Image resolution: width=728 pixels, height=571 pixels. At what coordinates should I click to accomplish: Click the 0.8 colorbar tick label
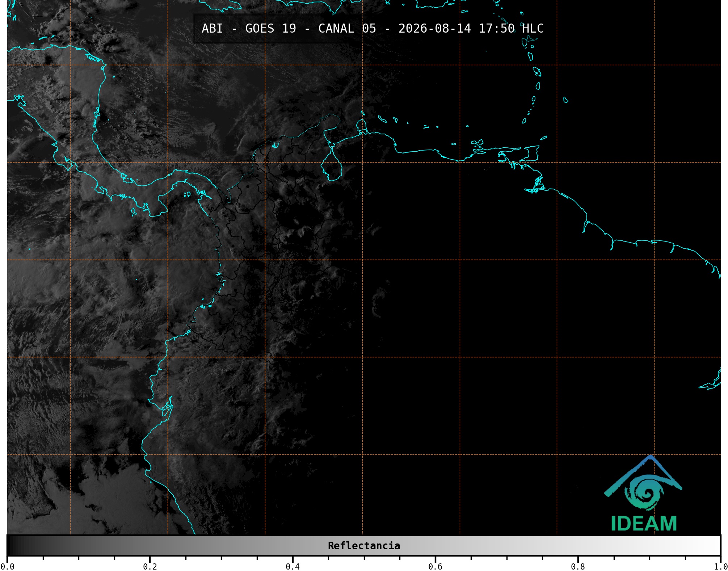pyautogui.click(x=578, y=567)
